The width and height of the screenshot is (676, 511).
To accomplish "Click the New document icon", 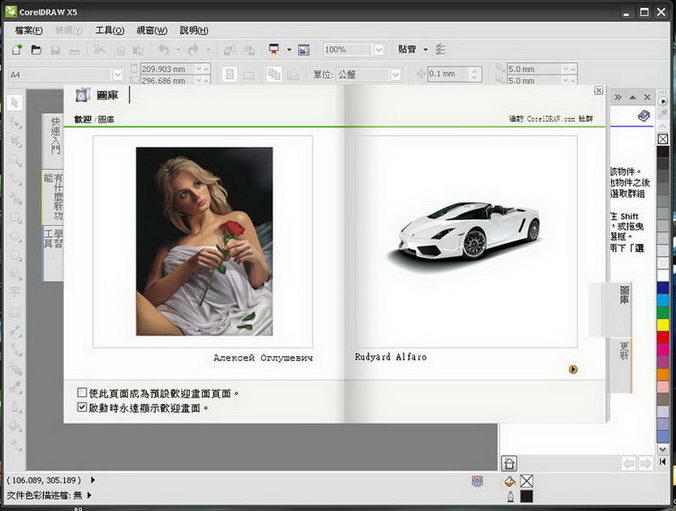I will [16, 49].
